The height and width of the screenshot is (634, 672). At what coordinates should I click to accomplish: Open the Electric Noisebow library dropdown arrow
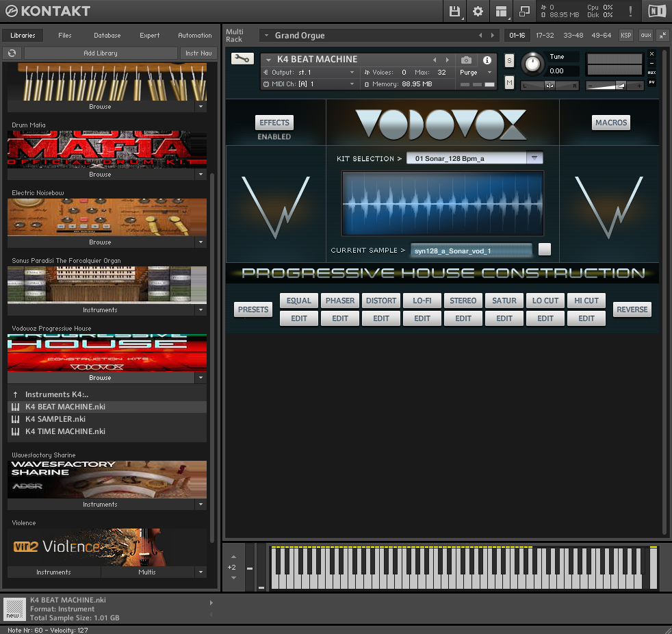[201, 242]
